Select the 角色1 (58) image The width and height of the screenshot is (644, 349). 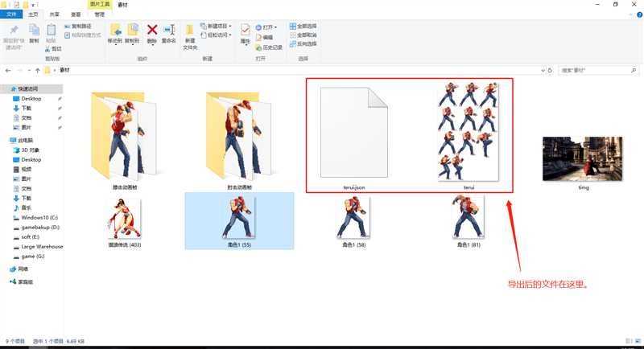pyautogui.click(x=353, y=222)
